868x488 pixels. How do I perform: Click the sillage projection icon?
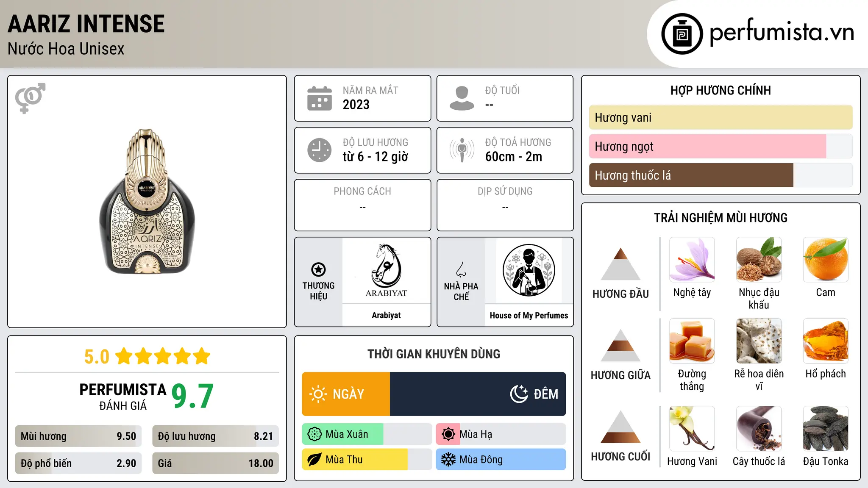point(462,150)
